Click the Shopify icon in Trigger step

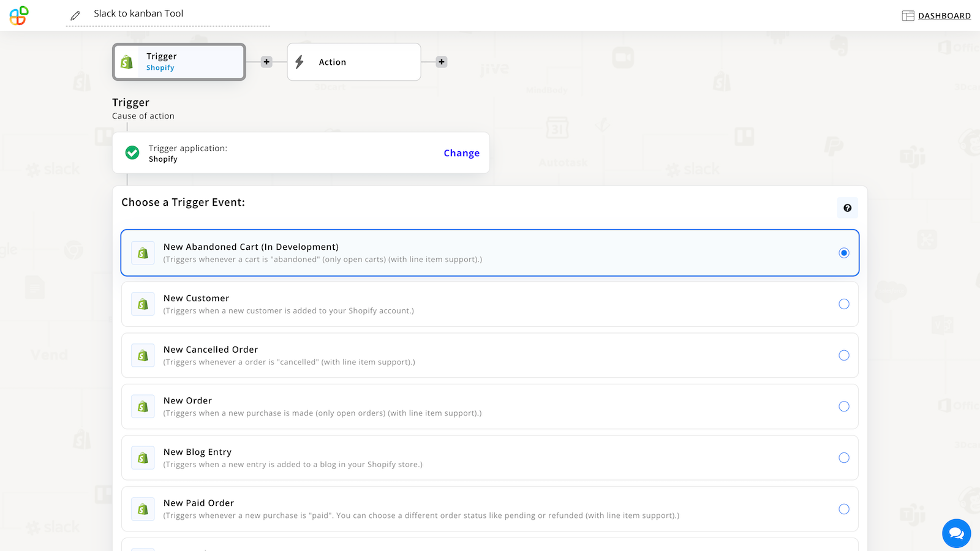[x=127, y=62]
